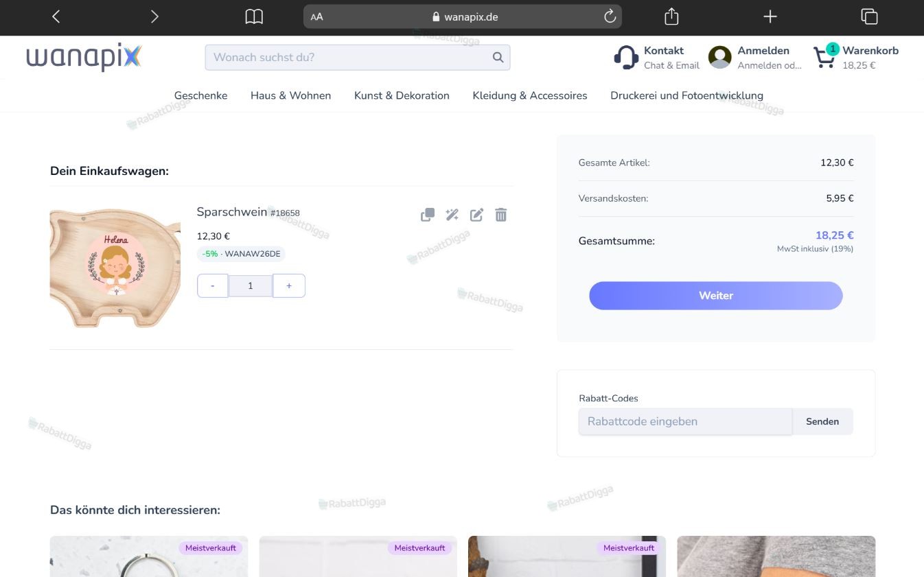
Task: Delete Sparschwein with the trash icon
Action: 501,215
